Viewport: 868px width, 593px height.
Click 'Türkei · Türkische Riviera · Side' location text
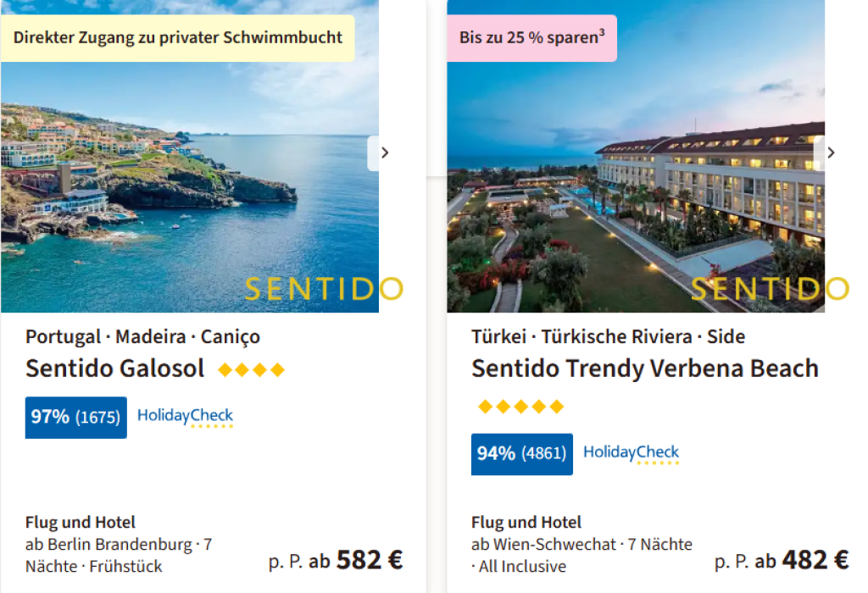(x=608, y=336)
